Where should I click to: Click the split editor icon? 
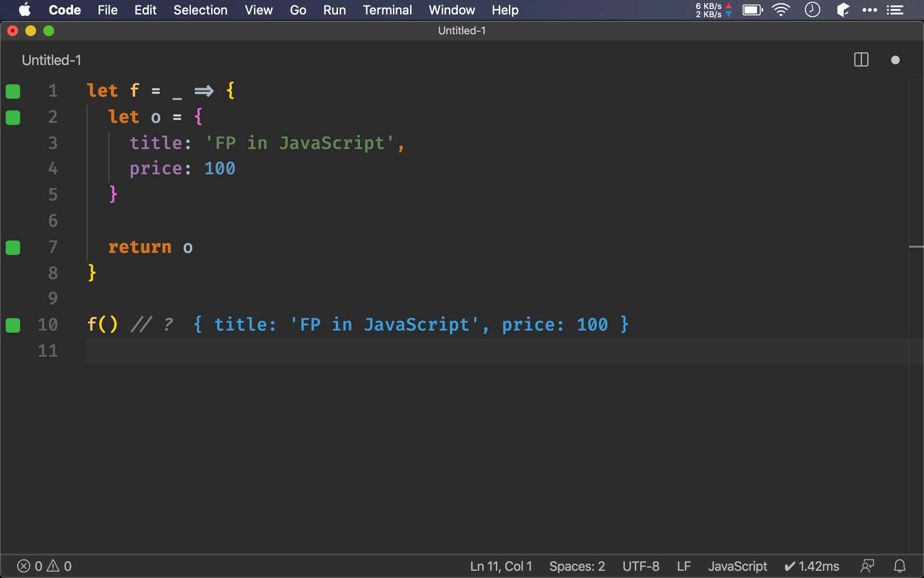861,60
